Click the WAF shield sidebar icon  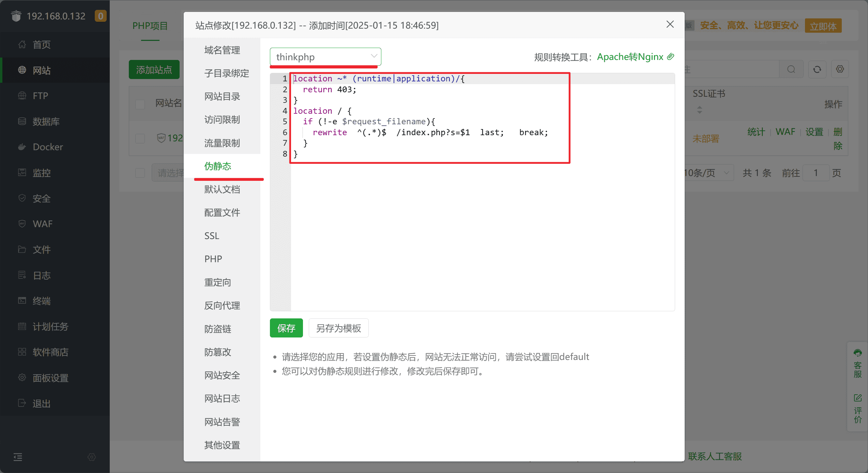(22, 224)
